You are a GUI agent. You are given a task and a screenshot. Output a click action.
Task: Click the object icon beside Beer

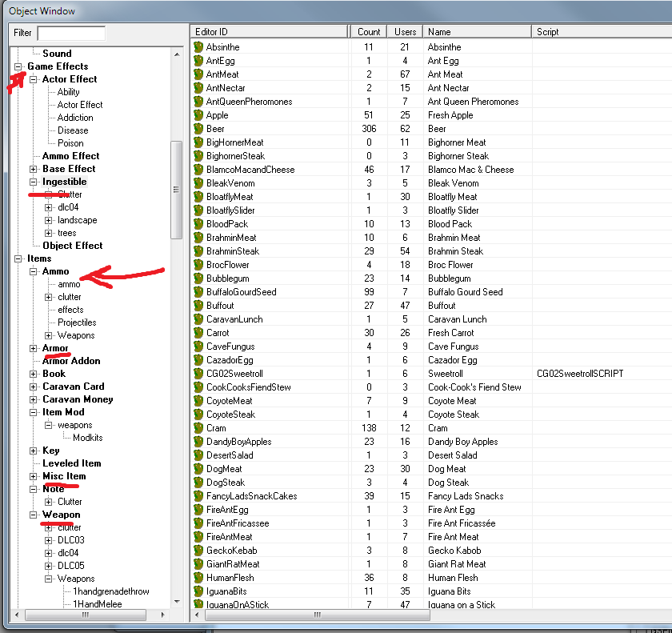point(198,128)
